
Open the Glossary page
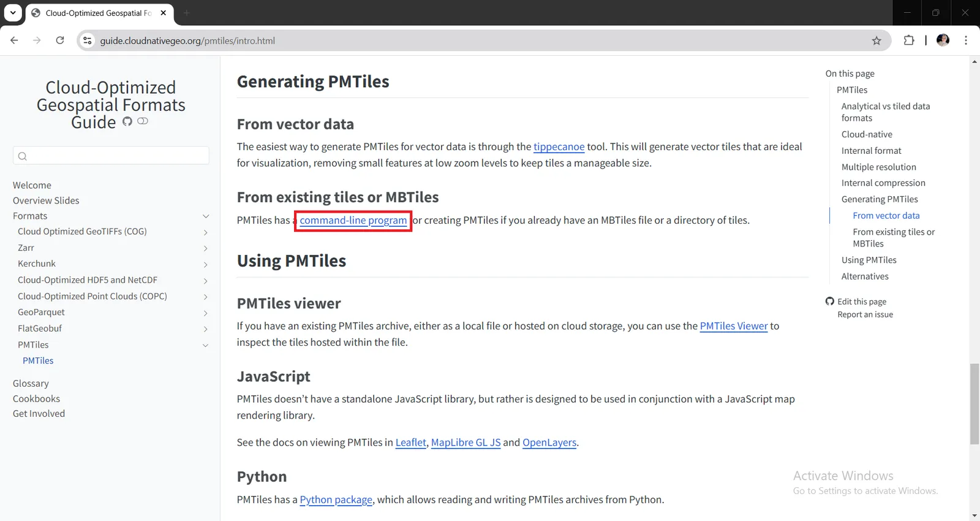[31, 383]
